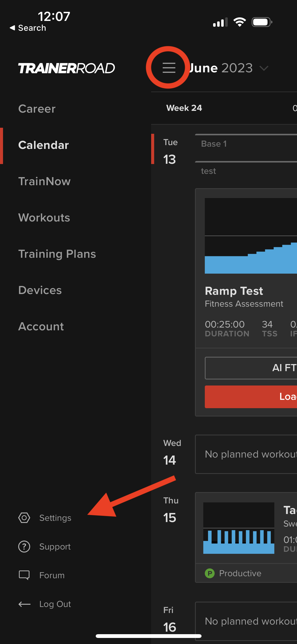This screenshot has width=297, height=644.
Task: Tap the Fitness Assessment subtitle
Action: coord(244,304)
